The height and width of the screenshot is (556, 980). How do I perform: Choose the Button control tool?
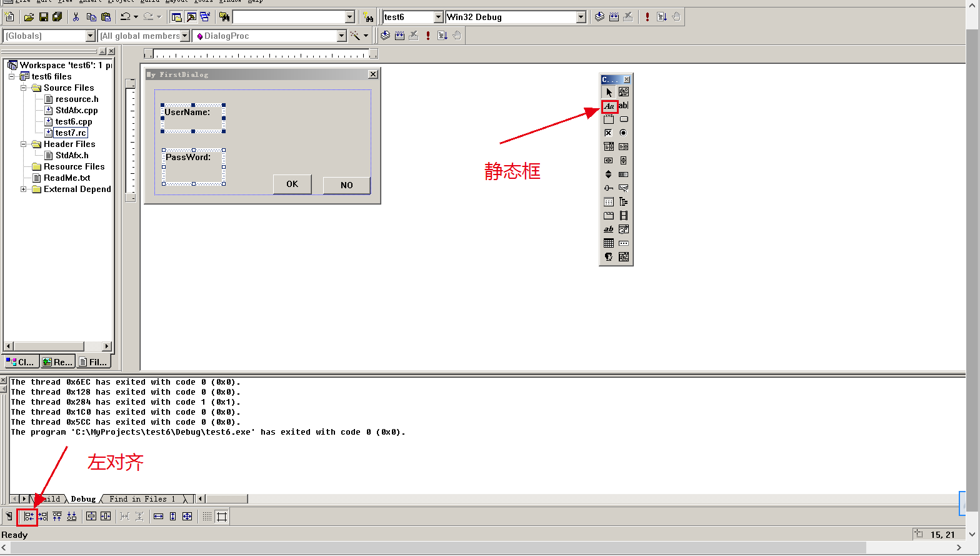(624, 119)
